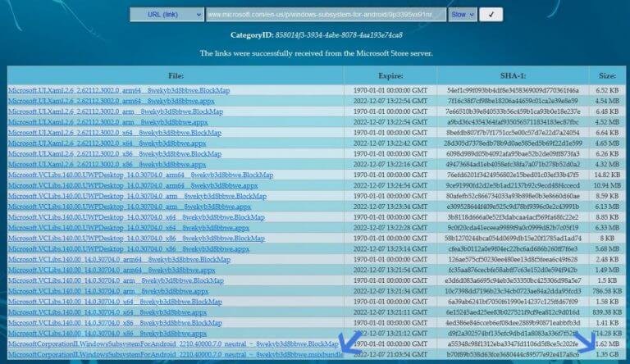Image resolution: width=630 pixels, height=364 pixels.
Task: Select the "8 KB" size cell
Action: click(x=607, y=238)
